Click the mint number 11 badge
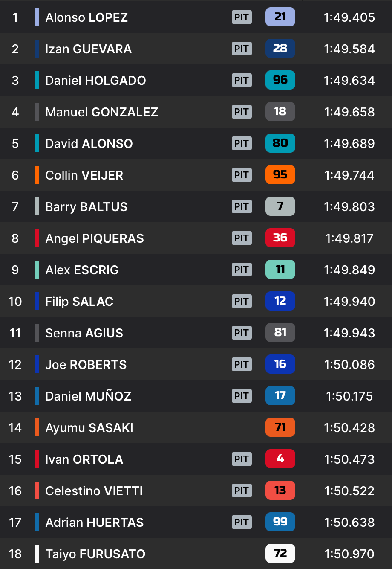392x569 pixels. tap(280, 270)
